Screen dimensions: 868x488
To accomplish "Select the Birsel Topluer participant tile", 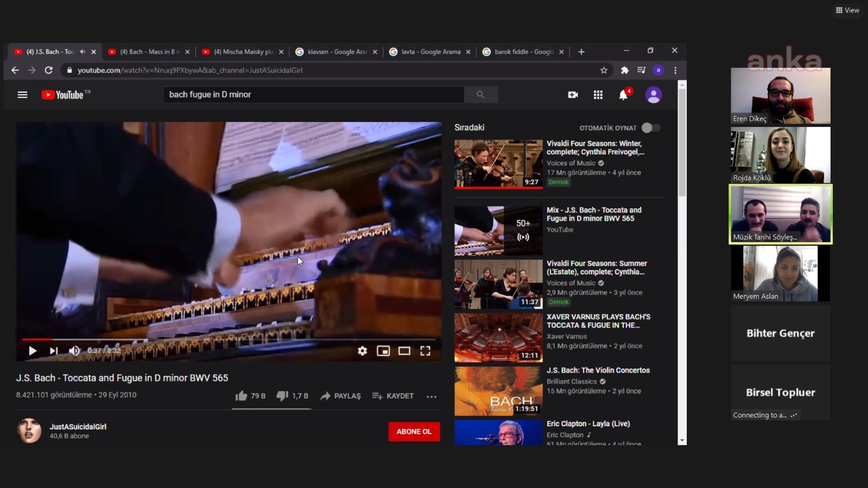I will tap(781, 392).
